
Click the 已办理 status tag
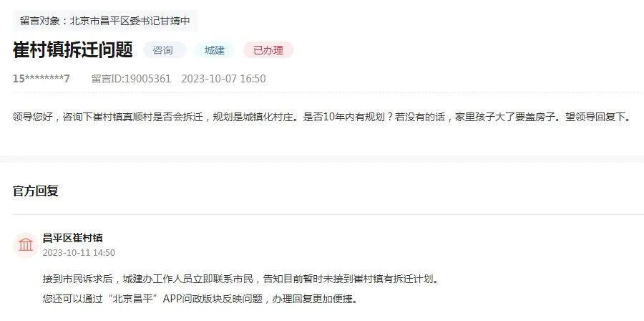[x=268, y=50]
